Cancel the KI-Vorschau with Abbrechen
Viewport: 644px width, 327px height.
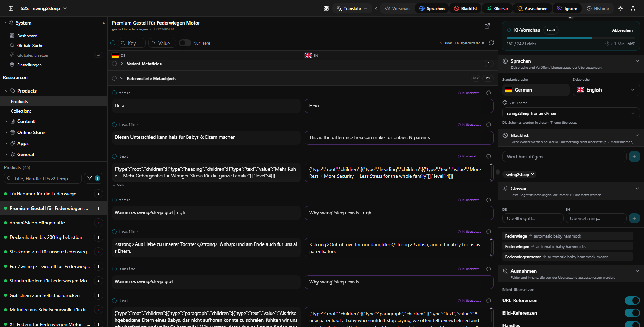622,30
